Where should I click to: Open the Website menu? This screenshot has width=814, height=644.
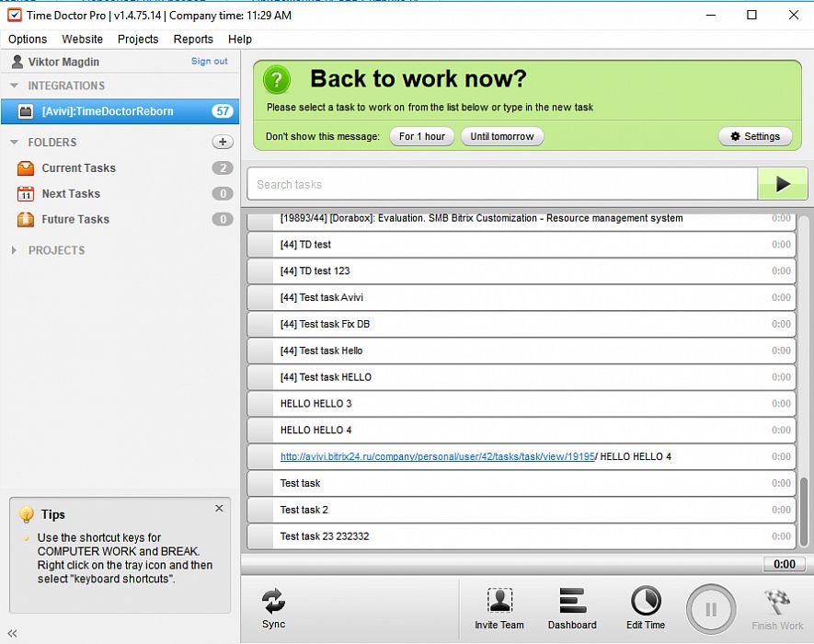[x=82, y=39]
